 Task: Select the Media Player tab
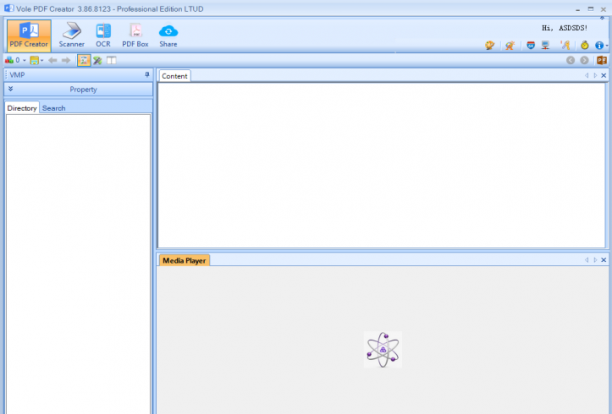tap(184, 261)
